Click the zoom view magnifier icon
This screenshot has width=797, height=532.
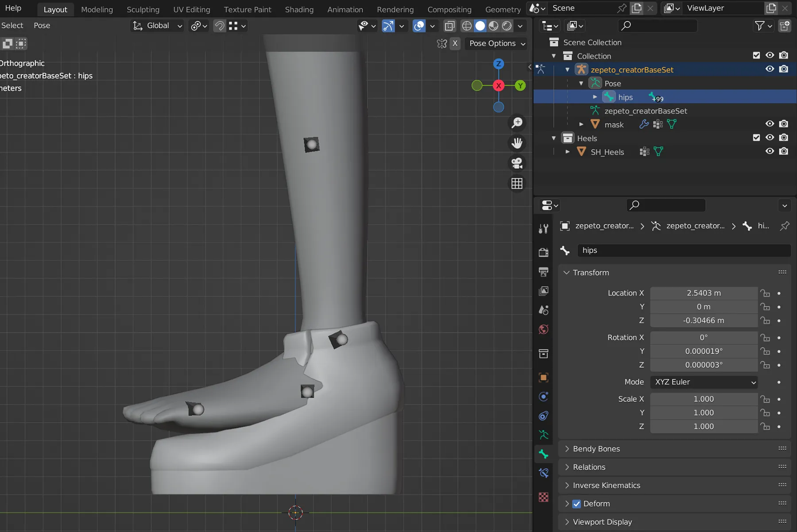tap(517, 123)
